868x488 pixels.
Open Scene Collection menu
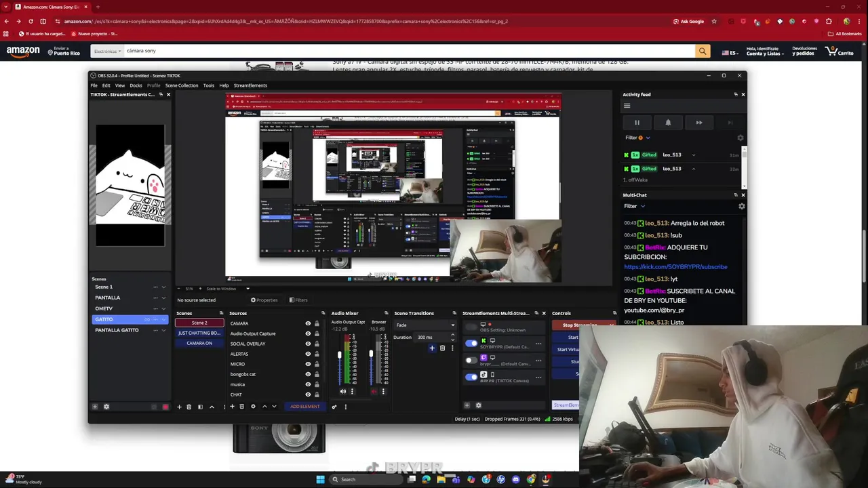pyautogui.click(x=182, y=85)
